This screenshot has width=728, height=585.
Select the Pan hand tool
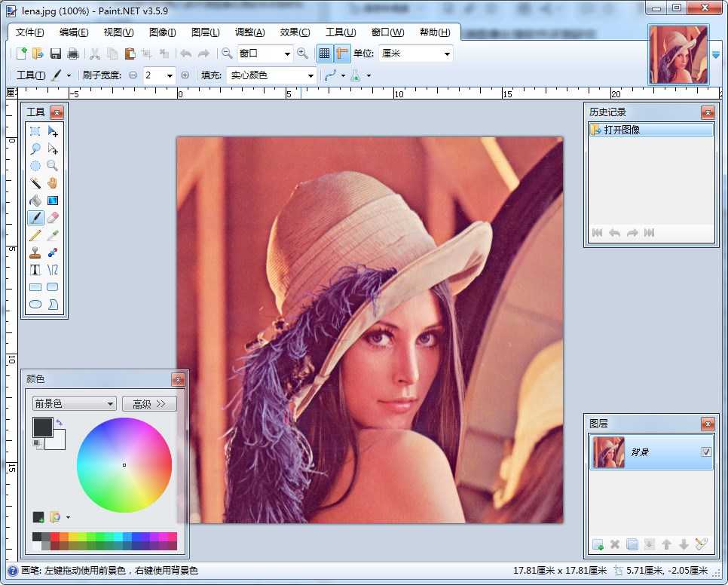(x=53, y=183)
